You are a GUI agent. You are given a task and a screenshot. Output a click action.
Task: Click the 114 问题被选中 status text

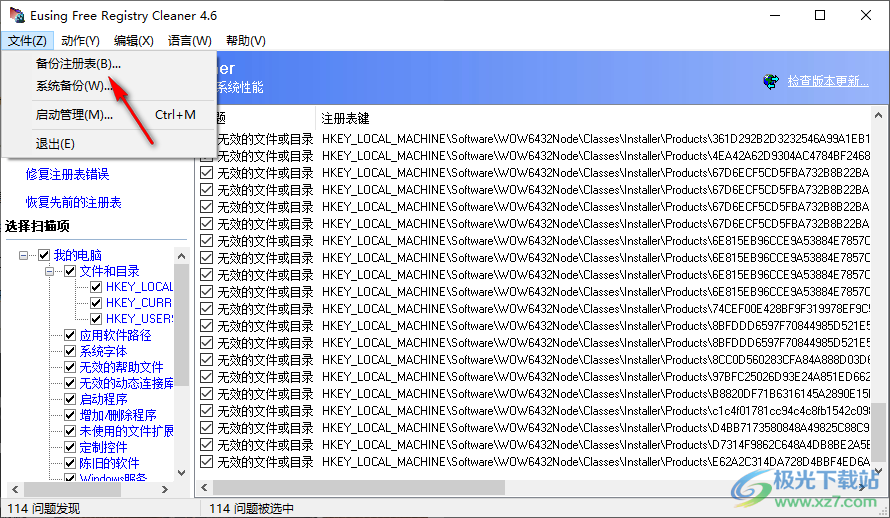pos(251,508)
